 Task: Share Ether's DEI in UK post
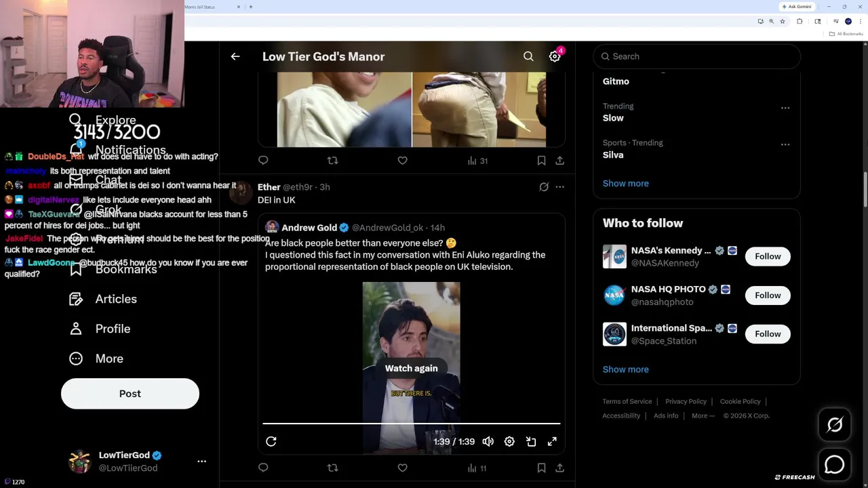(559, 468)
